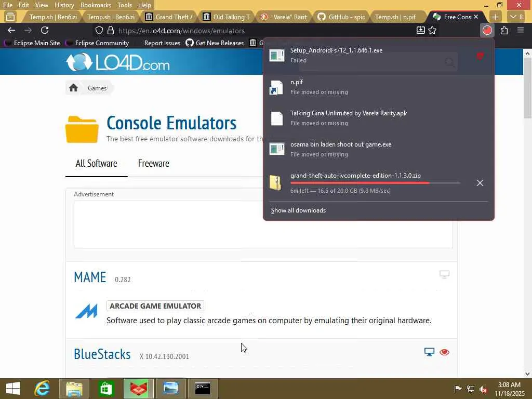532x399 pixels.
Task: Open the Windows Start button
Action: (x=13, y=389)
